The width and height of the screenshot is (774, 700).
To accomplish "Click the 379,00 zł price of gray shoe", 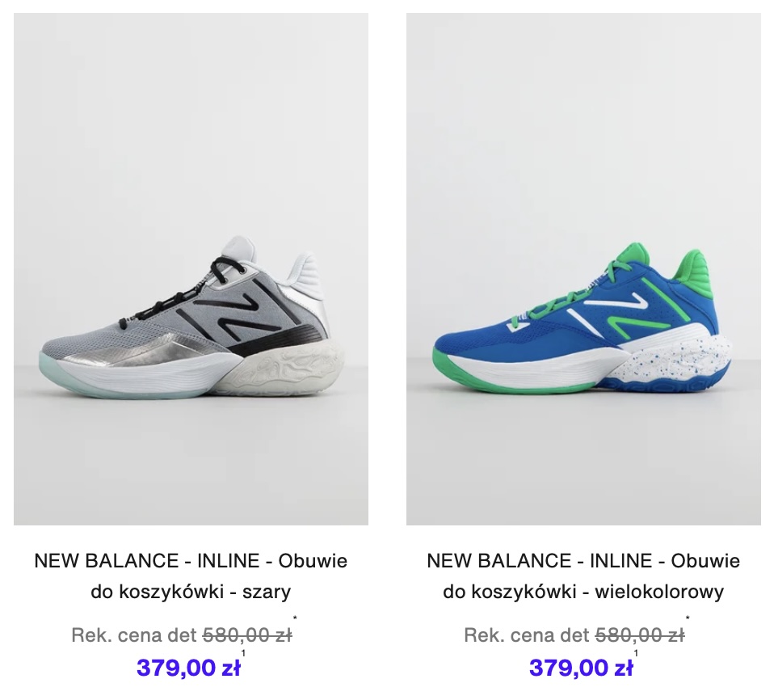I will click(x=188, y=668).
